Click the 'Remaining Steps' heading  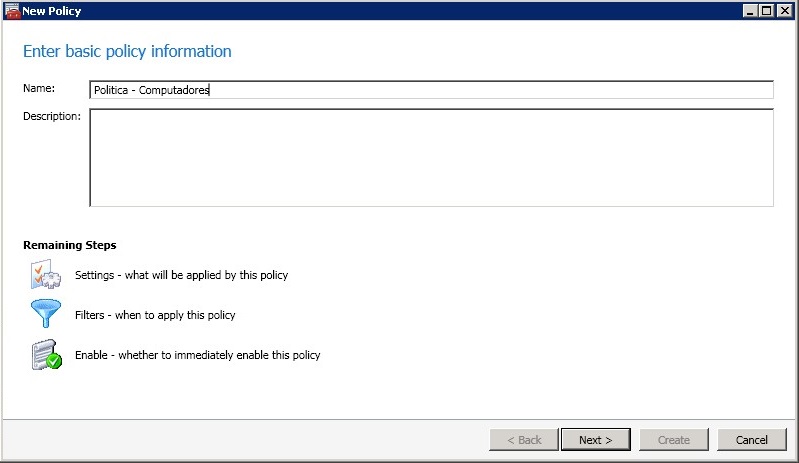(70, 245)
